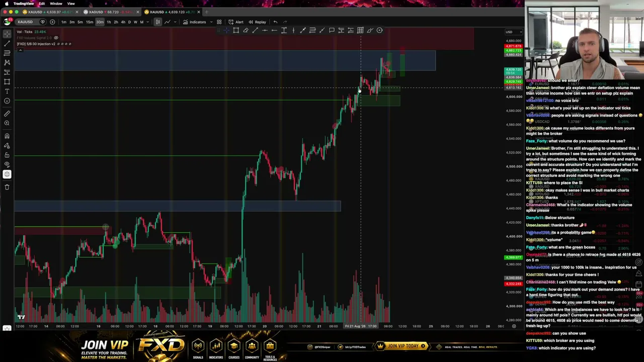Select the eraser tool in floating toolbar
Viewport: 644px width, 362px height.
[x=246, y=30]
